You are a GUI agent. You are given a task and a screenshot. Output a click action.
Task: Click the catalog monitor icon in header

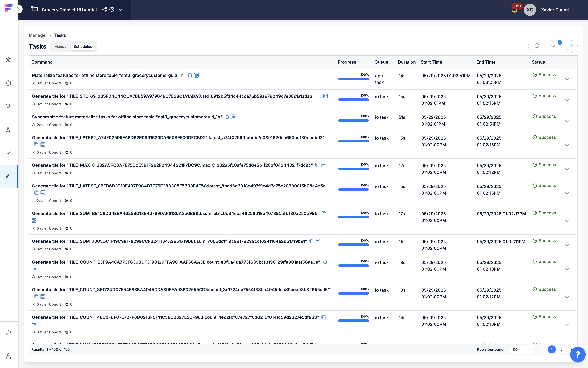(34, 10)
